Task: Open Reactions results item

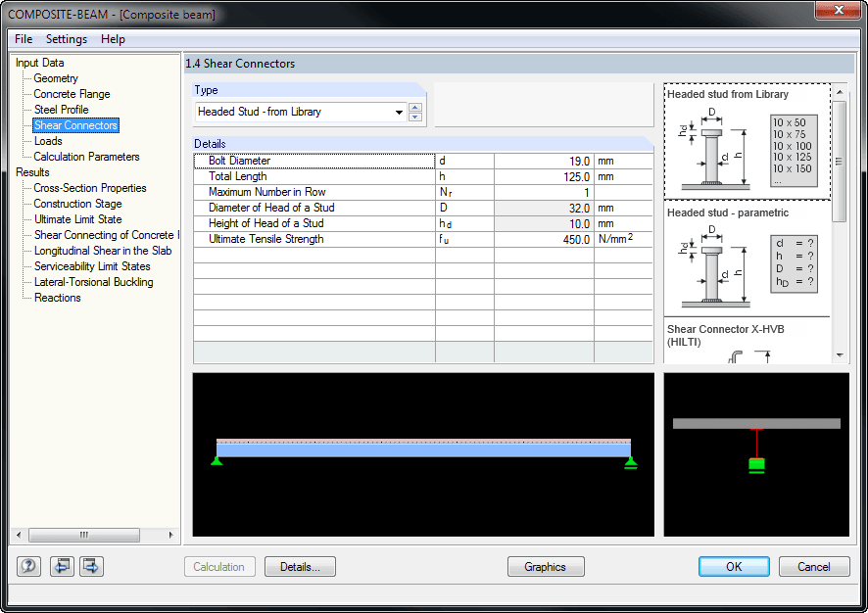Action: tap(58, 298)
